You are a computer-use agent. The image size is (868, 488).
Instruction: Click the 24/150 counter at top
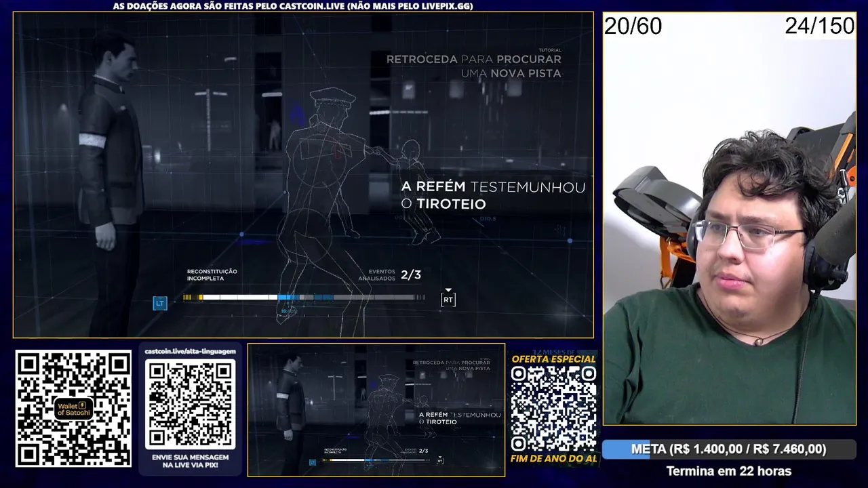(820, 26)
